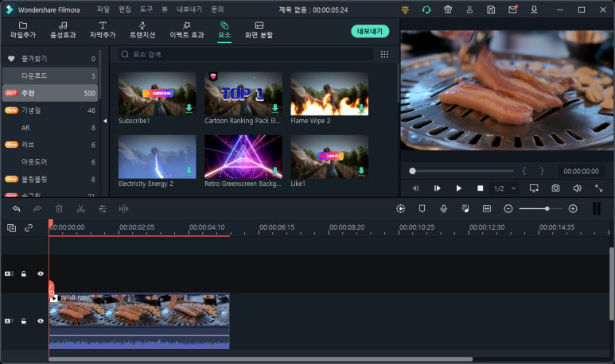Image resolution: width=615 pixels, height=364 pixels.
Task: Add a marker with shield icon
Action: (422, 209)
